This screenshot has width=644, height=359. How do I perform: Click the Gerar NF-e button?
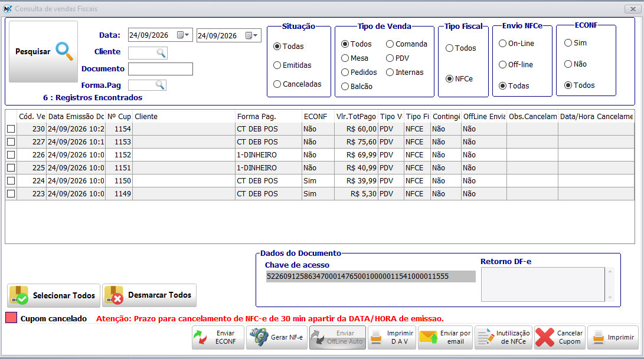coord(277,337)
